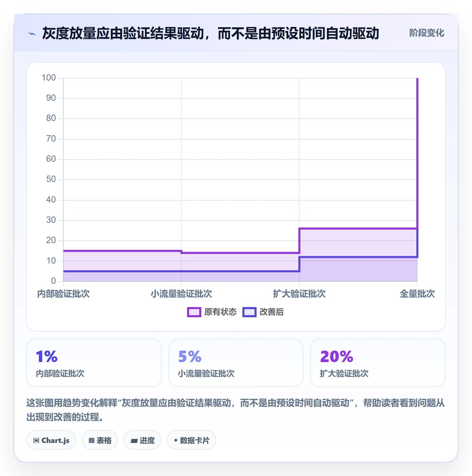Screen dimensions: 472x476
Task: Select the Chart.js tag chip
Action: (x=51, y=440)
